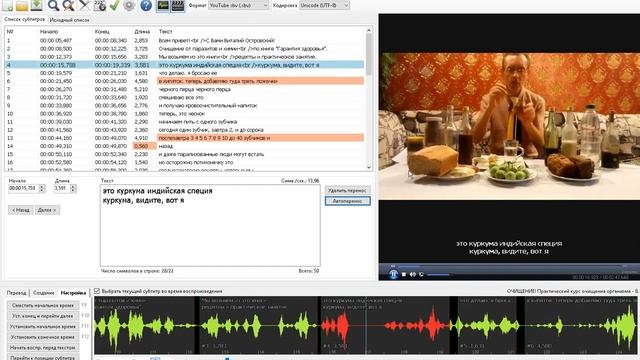The height and width of the screenshot is (360, 640).
Task: Toggle the waveform display icon
Action: pos(163,6)
